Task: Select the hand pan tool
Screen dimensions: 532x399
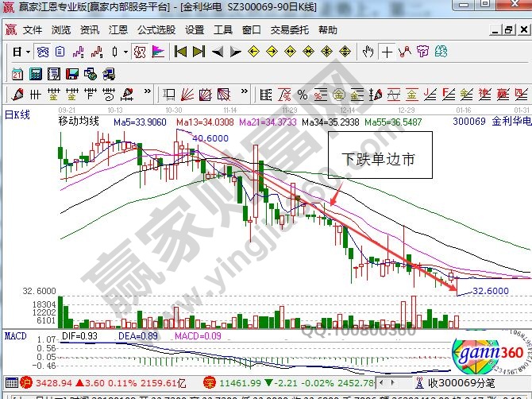Action: coord(368,52)
